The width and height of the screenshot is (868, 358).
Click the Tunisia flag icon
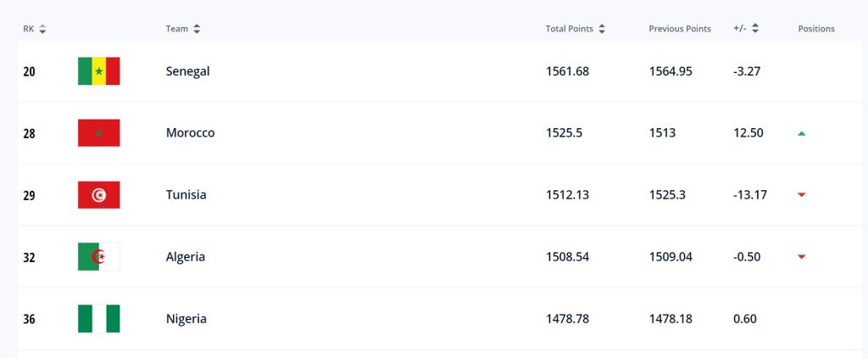[98, 195]
